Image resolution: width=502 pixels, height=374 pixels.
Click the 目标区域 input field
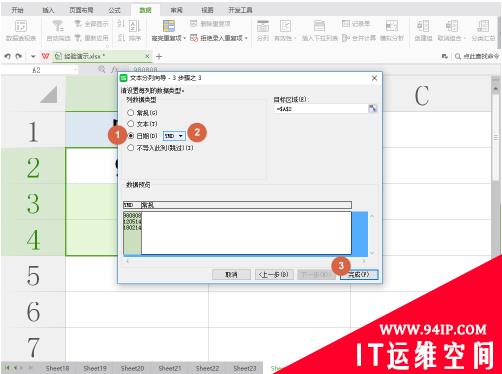[x=321, y=109]
